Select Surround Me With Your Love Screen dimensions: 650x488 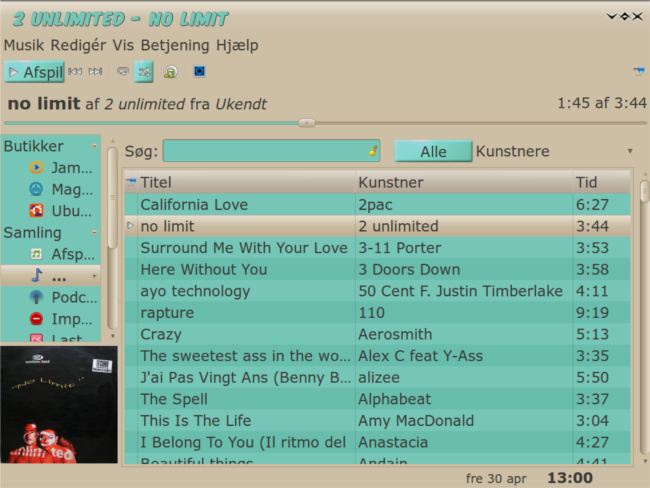pos(377,248)
